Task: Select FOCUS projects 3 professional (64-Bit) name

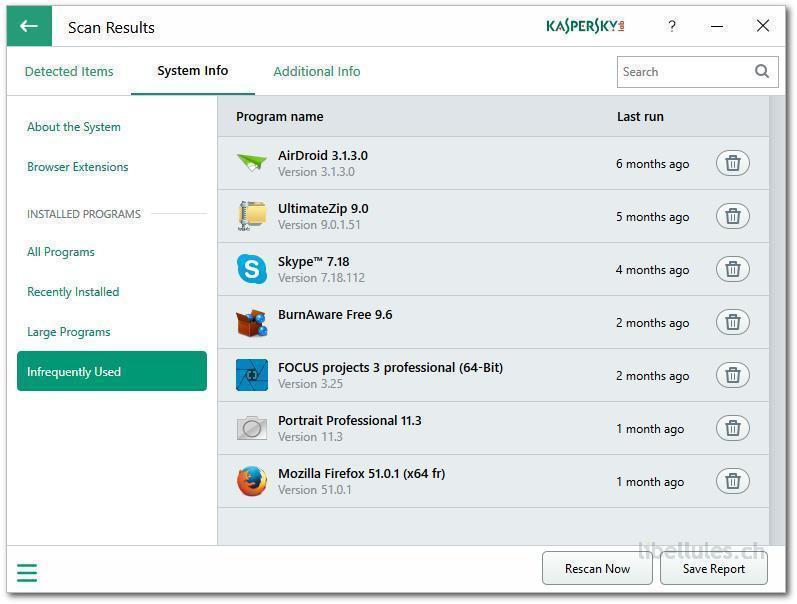Action: tap(390, 368)
